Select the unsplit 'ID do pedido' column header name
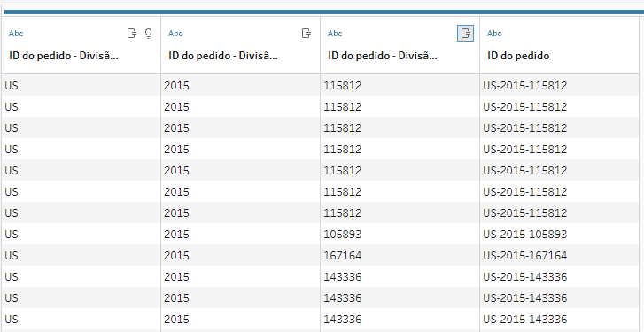Viewport: 644px width, 332px height. coord(518,56)
